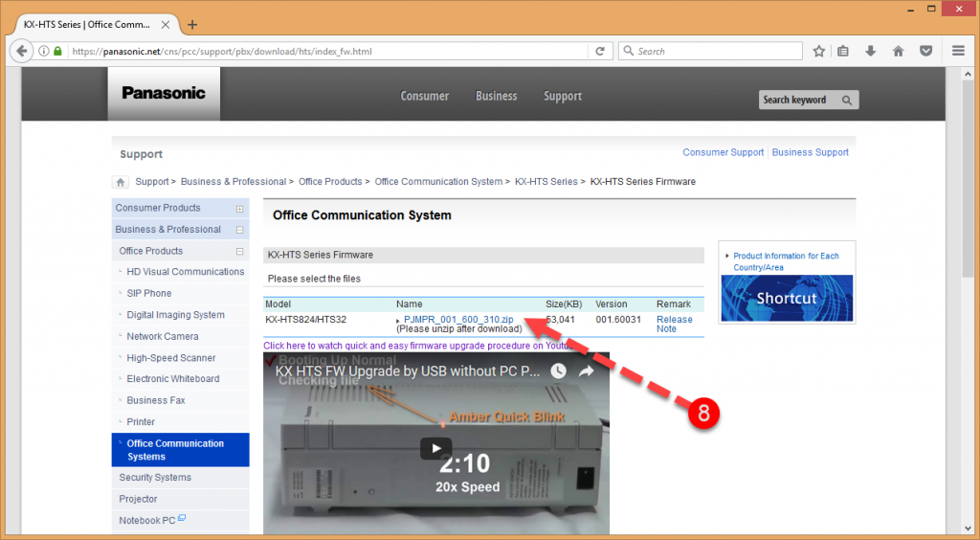Open the bookmarks list icon
The image size is (980, 540).
click(843, 52)
